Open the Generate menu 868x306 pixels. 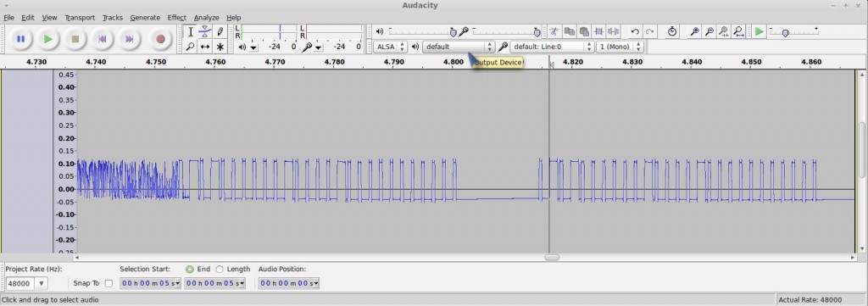[145, 17]
